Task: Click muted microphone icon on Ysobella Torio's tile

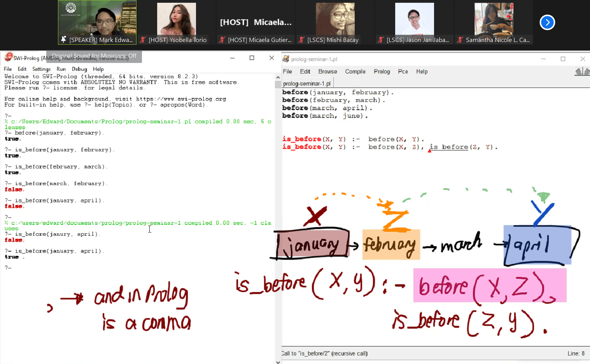Action: 143,39
